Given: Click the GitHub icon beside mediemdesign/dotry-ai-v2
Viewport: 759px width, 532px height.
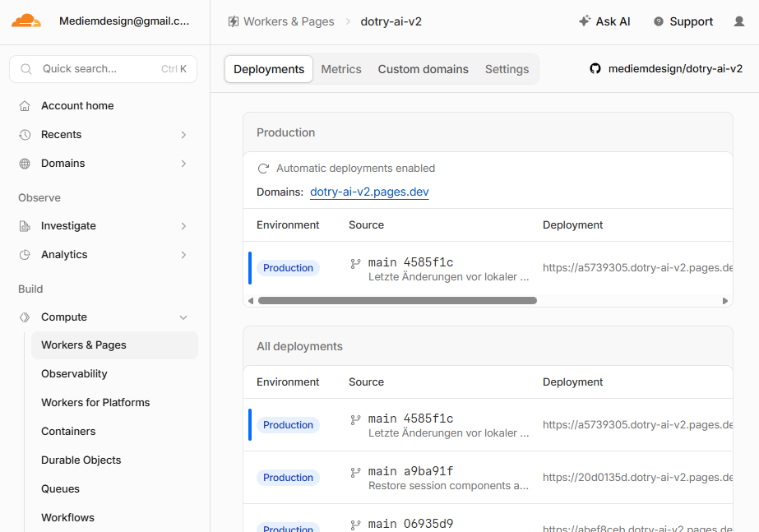Looking at the screenshot, I should pos(595,69).
